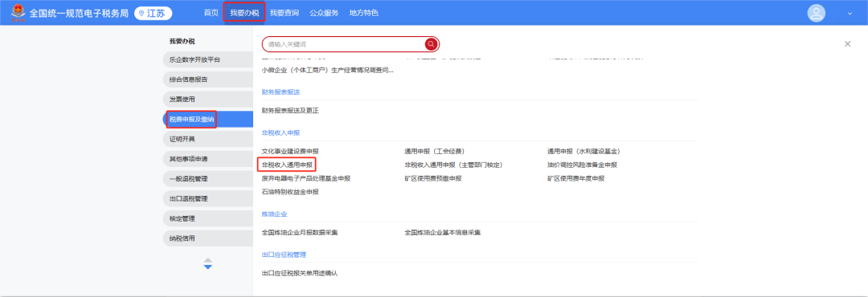Select 乐企数字开放平台 in sidebar

click(207, 59)
